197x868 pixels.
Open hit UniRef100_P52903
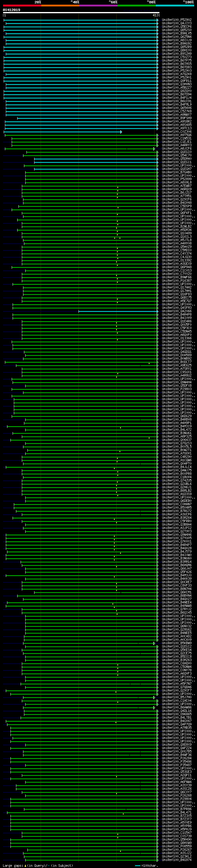click(177, 71)
